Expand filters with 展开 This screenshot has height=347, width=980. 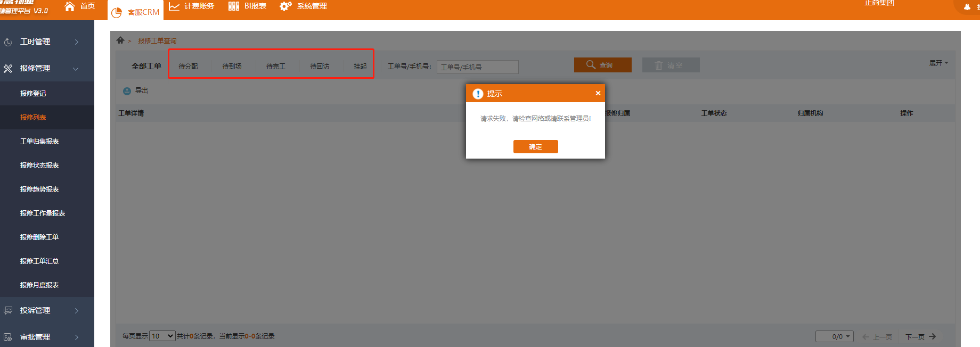[x=938, y=63]
